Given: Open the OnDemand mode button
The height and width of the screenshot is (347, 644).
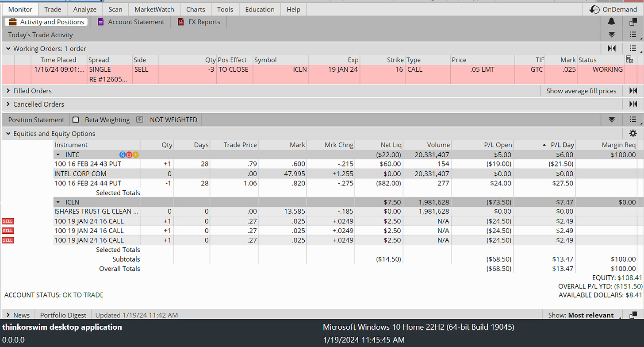Looking at the screenshot, I should click(614, 9).
